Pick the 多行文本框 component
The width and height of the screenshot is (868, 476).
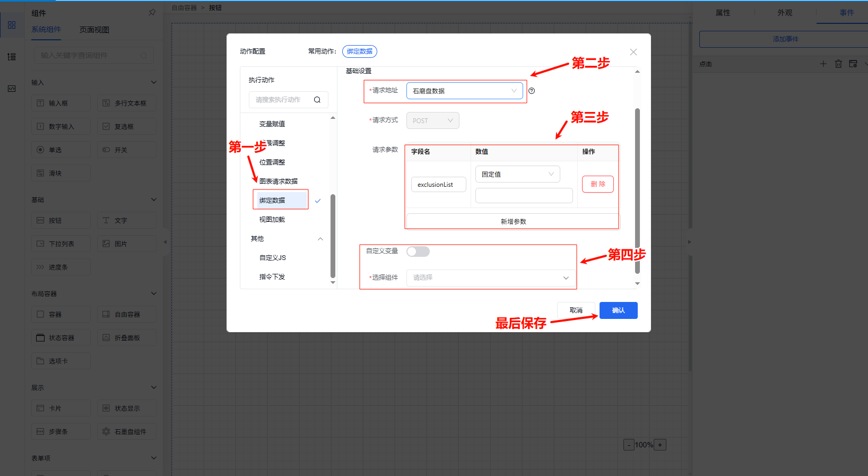click(x=127, y=103)
